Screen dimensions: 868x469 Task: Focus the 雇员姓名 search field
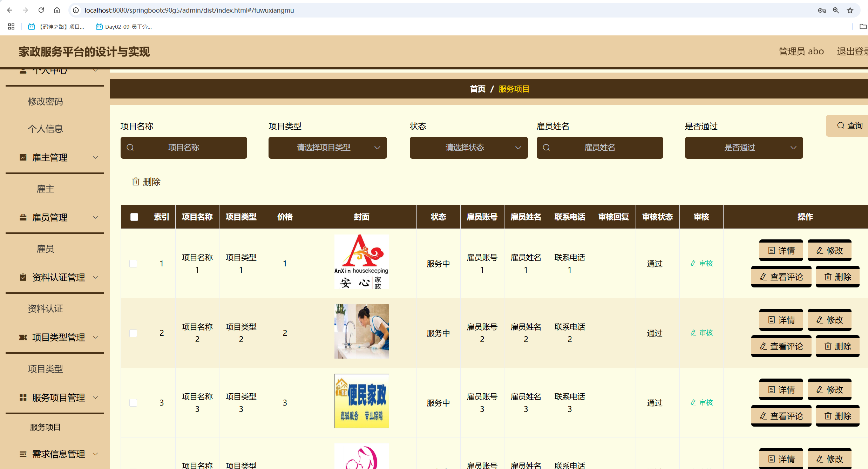600,148
